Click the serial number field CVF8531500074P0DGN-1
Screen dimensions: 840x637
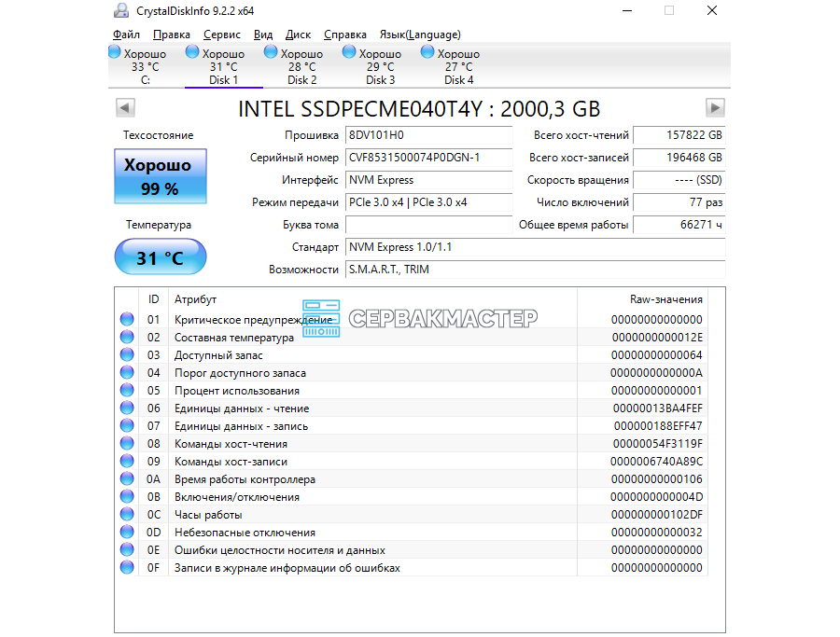click(x=428, y=158)
